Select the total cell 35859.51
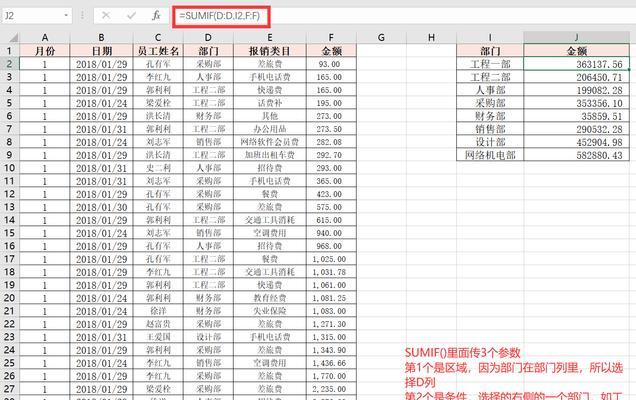Viewport: 636px width, 400px height. point(576,116)
